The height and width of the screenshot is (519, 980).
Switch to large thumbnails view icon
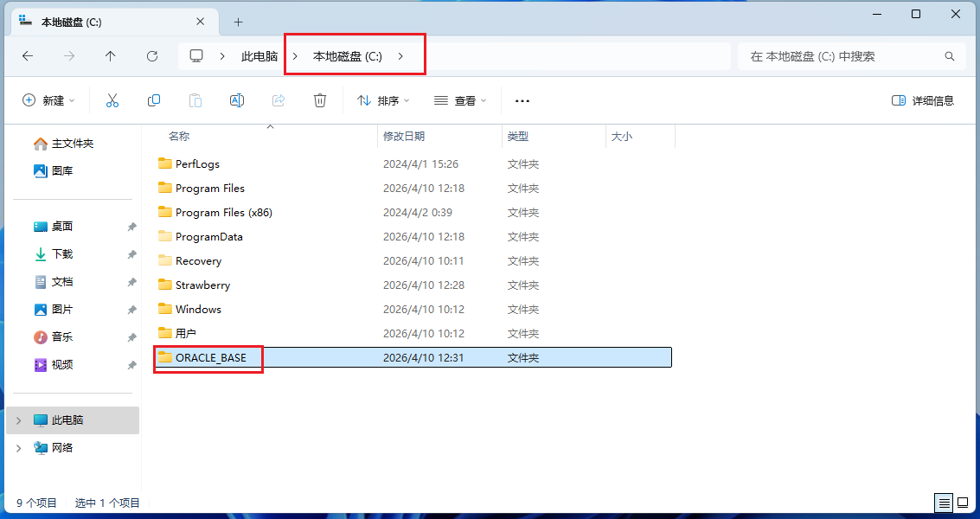point(963,503)
